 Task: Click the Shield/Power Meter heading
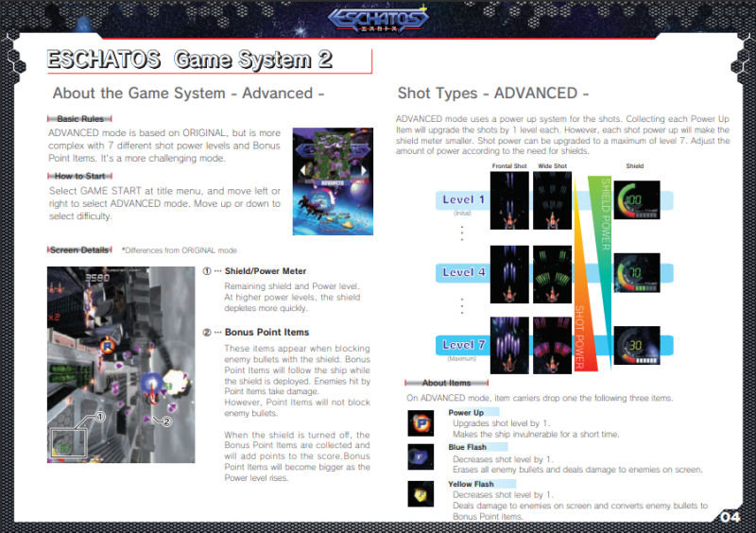[x=266, y=271]
